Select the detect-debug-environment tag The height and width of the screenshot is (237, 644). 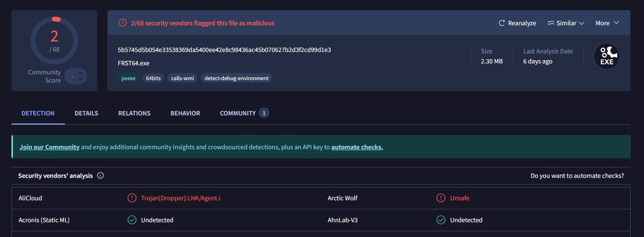click(236, 78)
